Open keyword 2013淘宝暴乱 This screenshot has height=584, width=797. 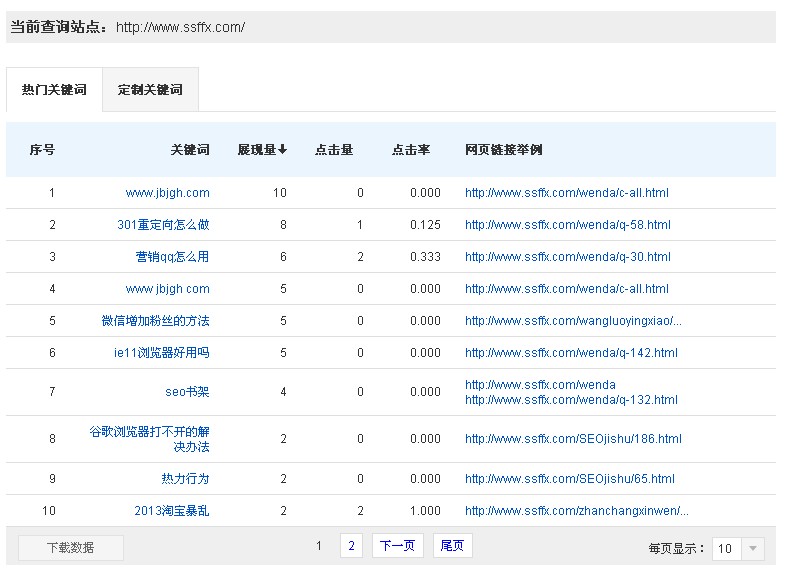click(172, 511)
